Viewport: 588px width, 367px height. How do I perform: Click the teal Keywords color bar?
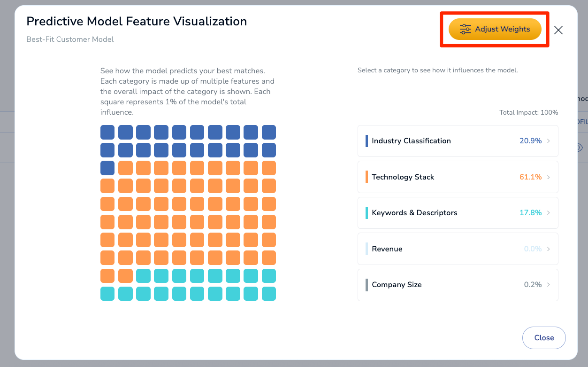367,213
